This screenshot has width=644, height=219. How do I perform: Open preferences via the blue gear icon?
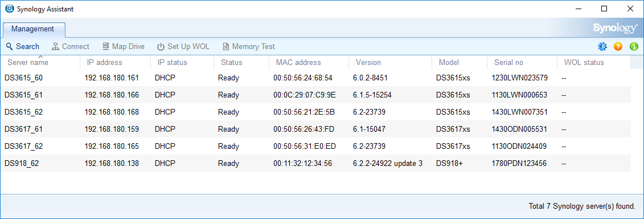tap(602, 47)
